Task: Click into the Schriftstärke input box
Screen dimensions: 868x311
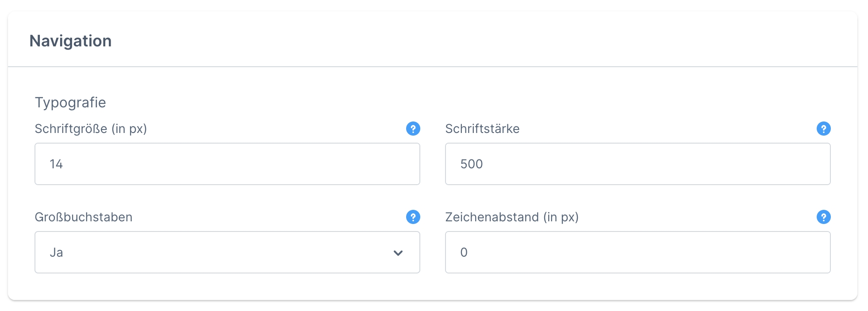Action: coord(638,164)
